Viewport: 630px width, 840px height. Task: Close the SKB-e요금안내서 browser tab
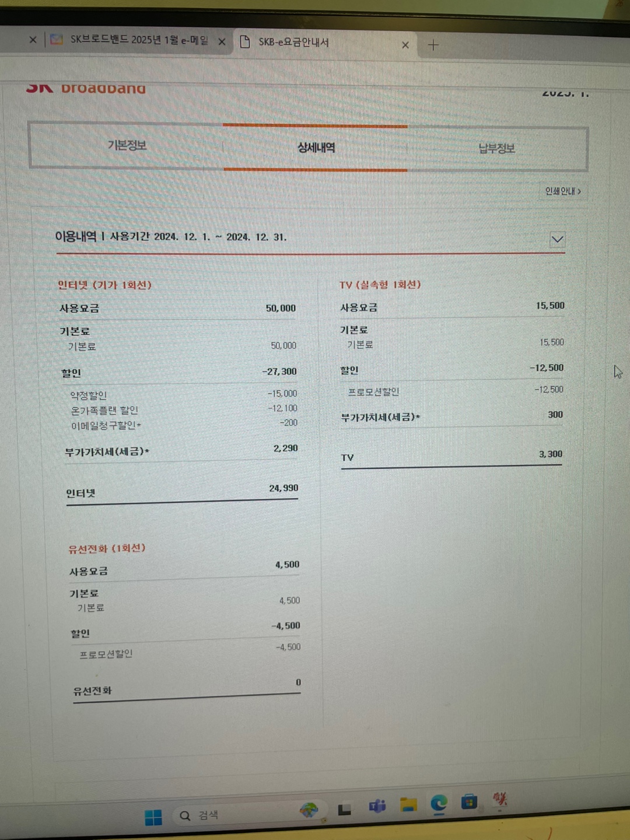405,45
